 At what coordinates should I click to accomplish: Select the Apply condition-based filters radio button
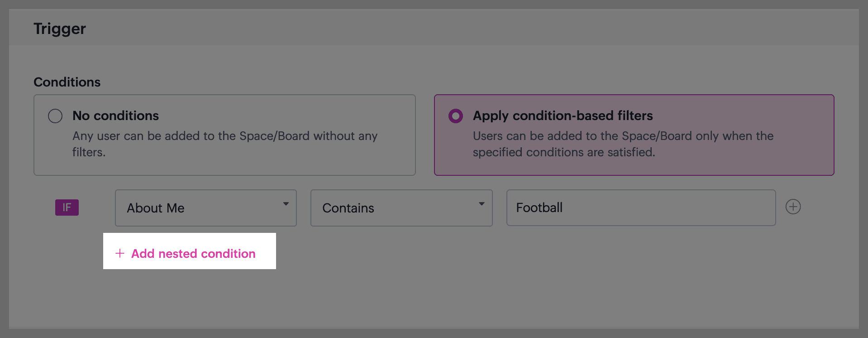(x=456, y=116)
